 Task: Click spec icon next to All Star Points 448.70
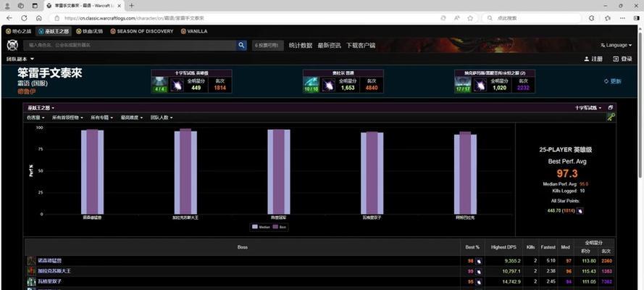[x=580, y=211]
